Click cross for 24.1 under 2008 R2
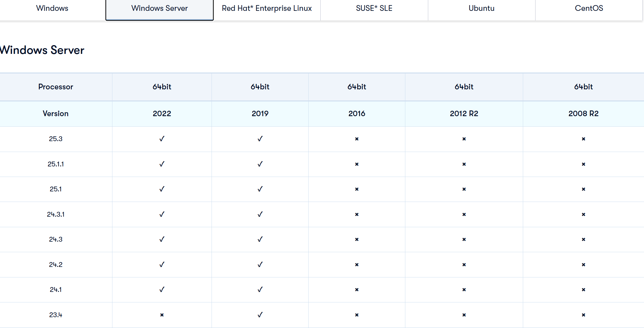 [x=583, y=289]
